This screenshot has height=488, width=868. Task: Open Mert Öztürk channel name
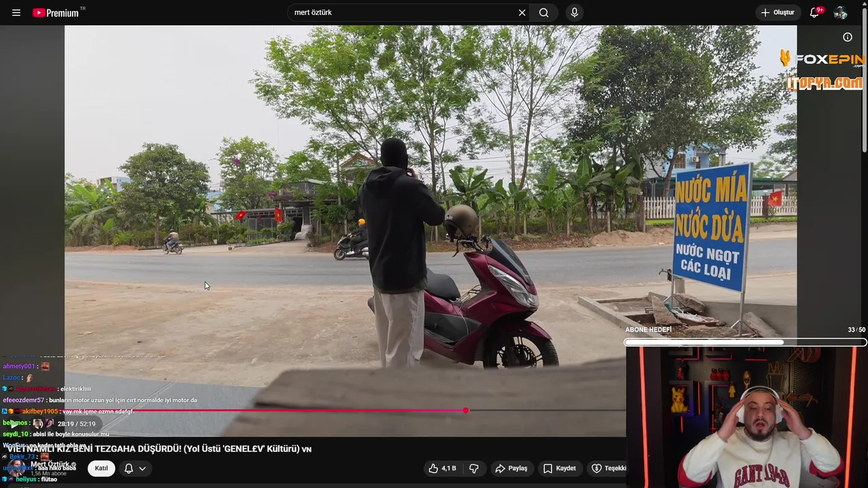(x=51, y=465)
